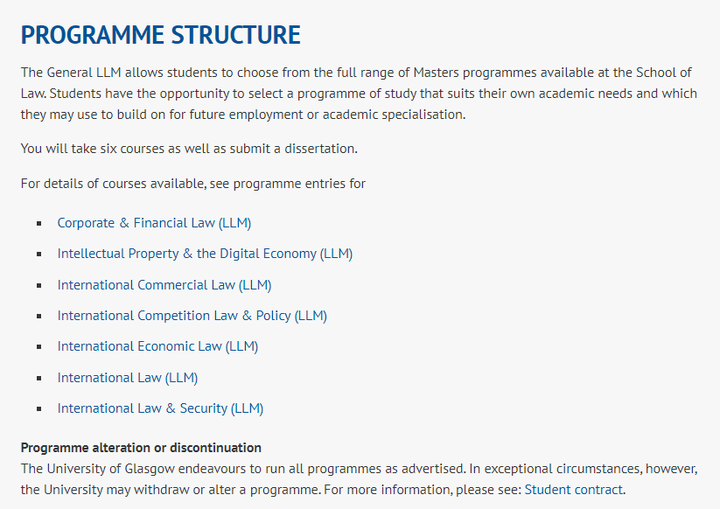The width and height of the screenshot is (720, 509).
Task: Click the University of Glasgow endeavours paragraph
Action: pos(359,479)
